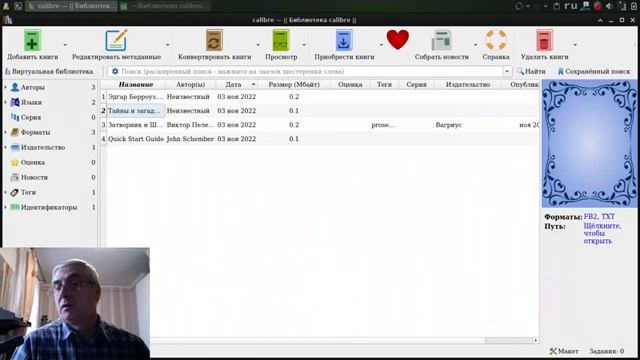This screenshot has height=360, width=640.
Task: Expand the Языки tree node
Action: pyautogui.click(x=6, y=102)
